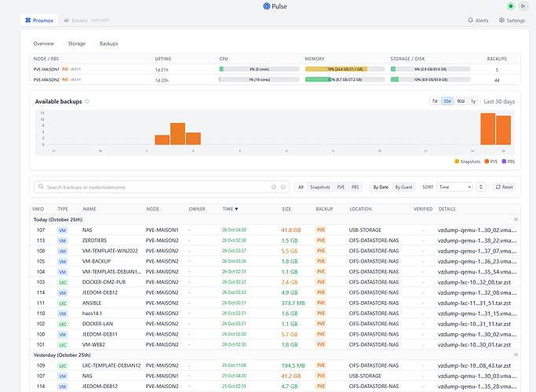
Task: Filter backups by Snapshots type
Action: coord(320,187)
